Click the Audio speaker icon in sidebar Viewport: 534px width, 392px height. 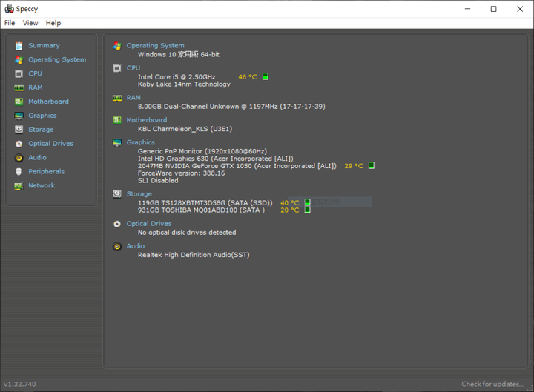19,158
